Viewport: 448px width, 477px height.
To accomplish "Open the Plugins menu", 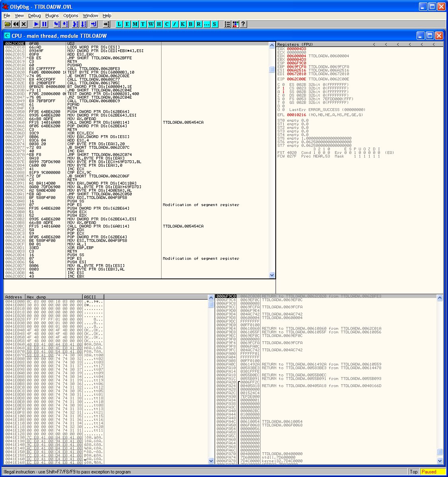I will (x=52, y=16).
